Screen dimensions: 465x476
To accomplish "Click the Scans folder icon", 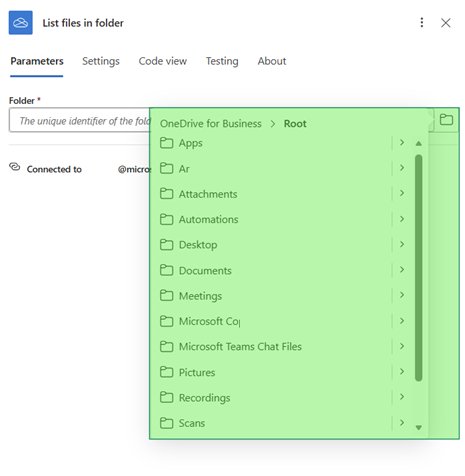I will [166, 423].
